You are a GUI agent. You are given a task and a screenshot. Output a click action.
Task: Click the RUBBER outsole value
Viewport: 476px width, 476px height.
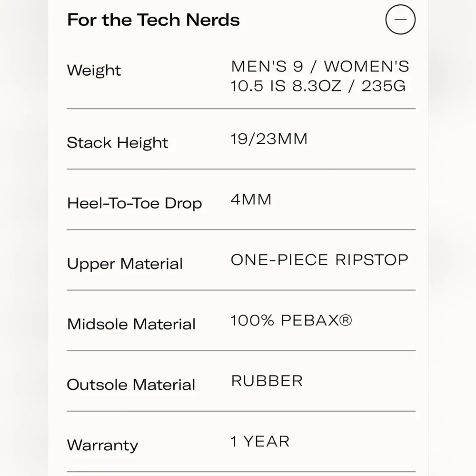click(267, 381)
